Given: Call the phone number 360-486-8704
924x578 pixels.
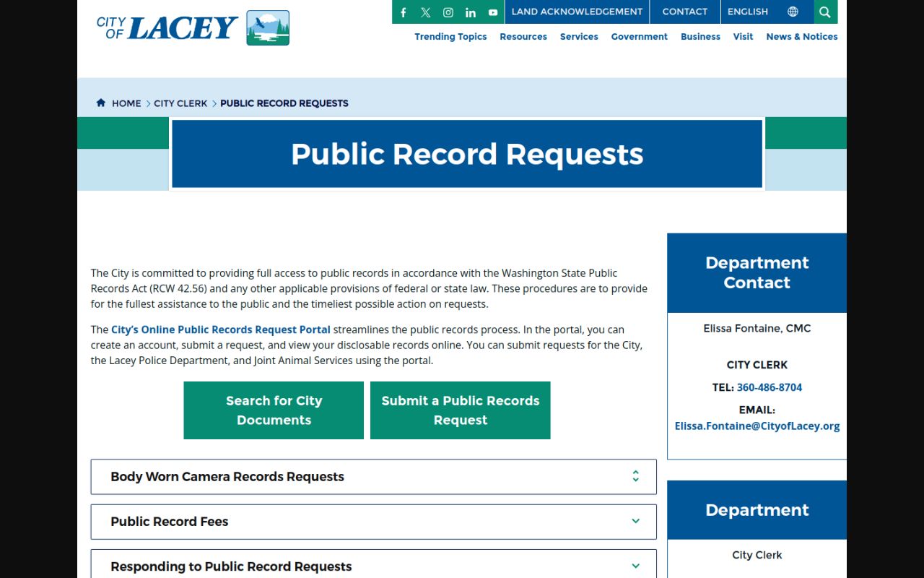Looking at the screenshot, I should (770, 387).
